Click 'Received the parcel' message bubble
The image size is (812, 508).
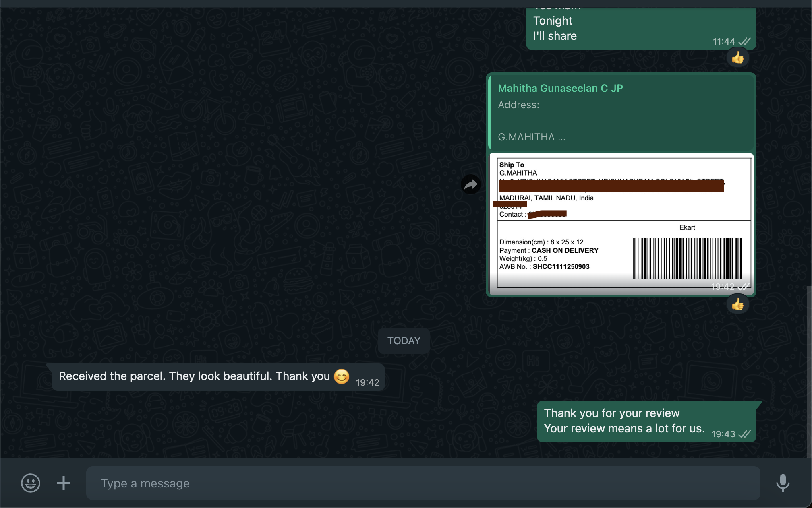[193, 377]
